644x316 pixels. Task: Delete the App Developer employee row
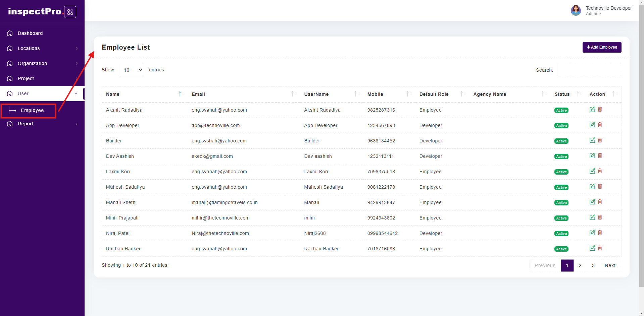pos(600,125)
